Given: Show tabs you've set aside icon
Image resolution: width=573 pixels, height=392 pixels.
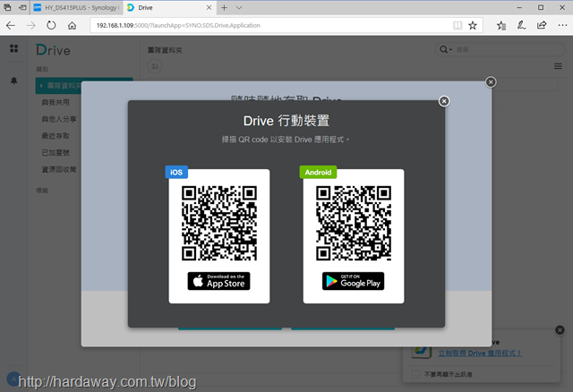Looking at the screenshot, I should tap(7, 8).
